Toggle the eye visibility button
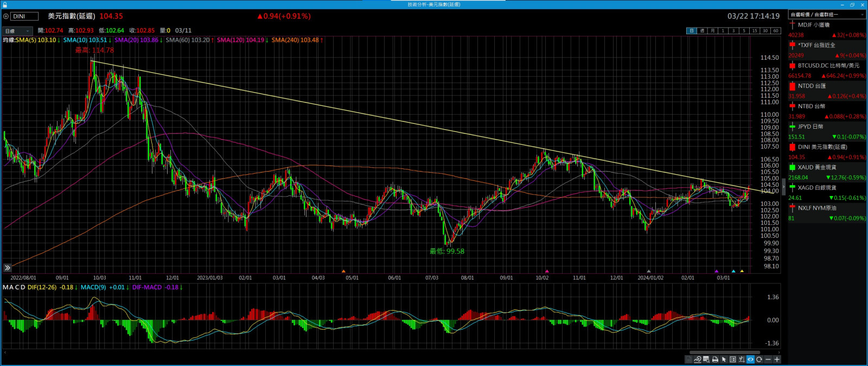The image size is (868, 366). [750, 359]
